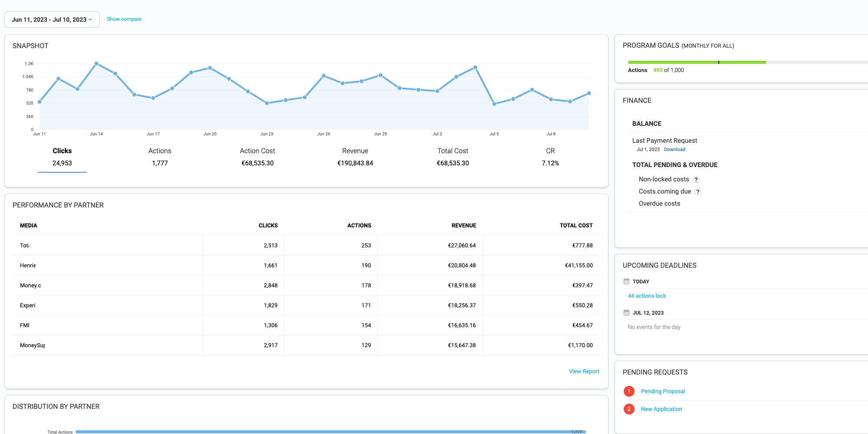Switch to the Actions metric tab
868x434 pixels.
coord(160,157)
